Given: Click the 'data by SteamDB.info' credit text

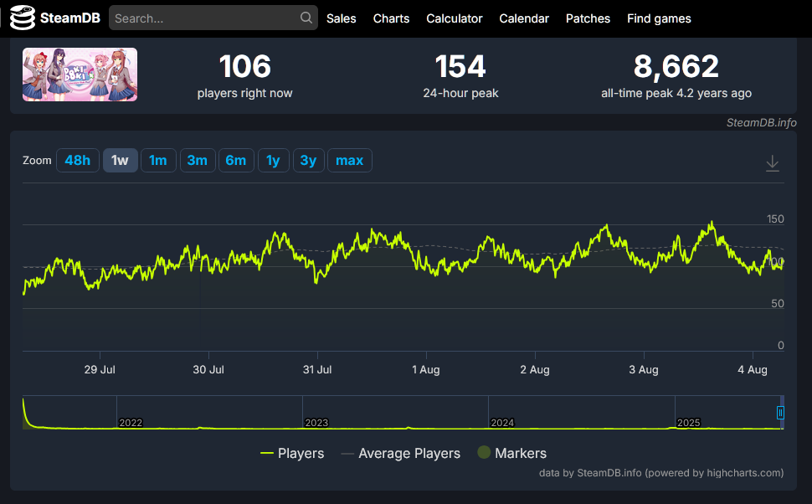Looking at the screenshot, I should pos(661,473).
